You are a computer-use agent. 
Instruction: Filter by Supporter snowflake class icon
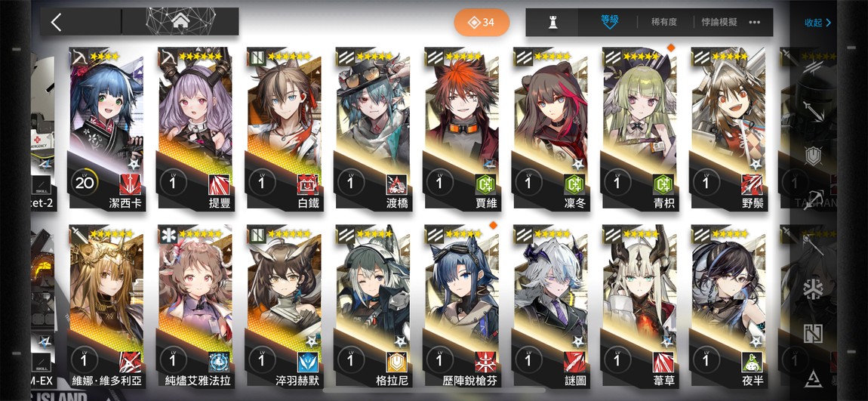813,290
